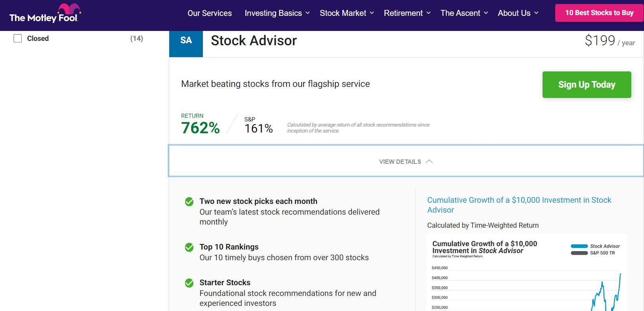The image size is (644, 311).
Task: Click the $350,000 chart axis label
Action: click(440, 288)
